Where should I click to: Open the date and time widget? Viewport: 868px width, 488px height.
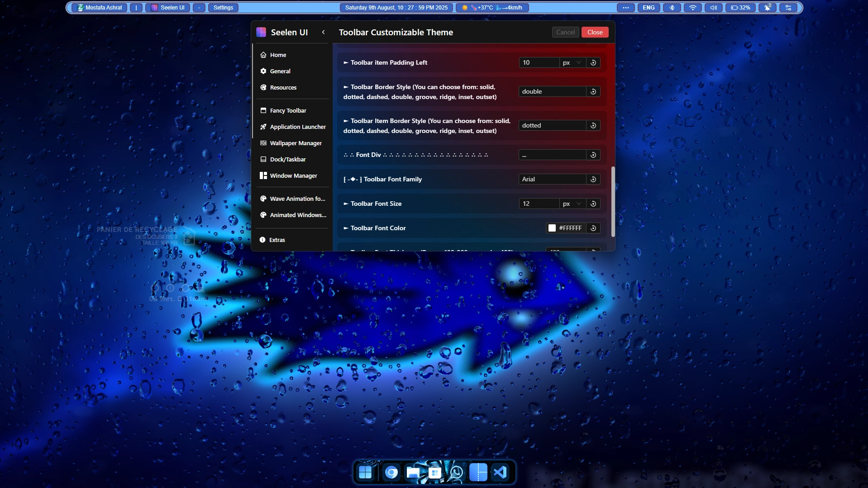[x=396, y=8]
